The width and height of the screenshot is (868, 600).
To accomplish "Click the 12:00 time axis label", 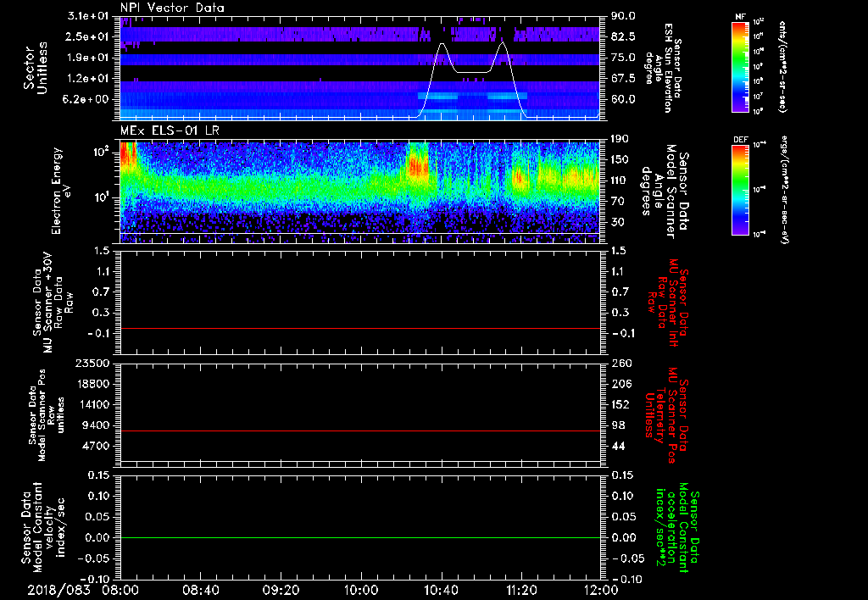I will (601, 589).
